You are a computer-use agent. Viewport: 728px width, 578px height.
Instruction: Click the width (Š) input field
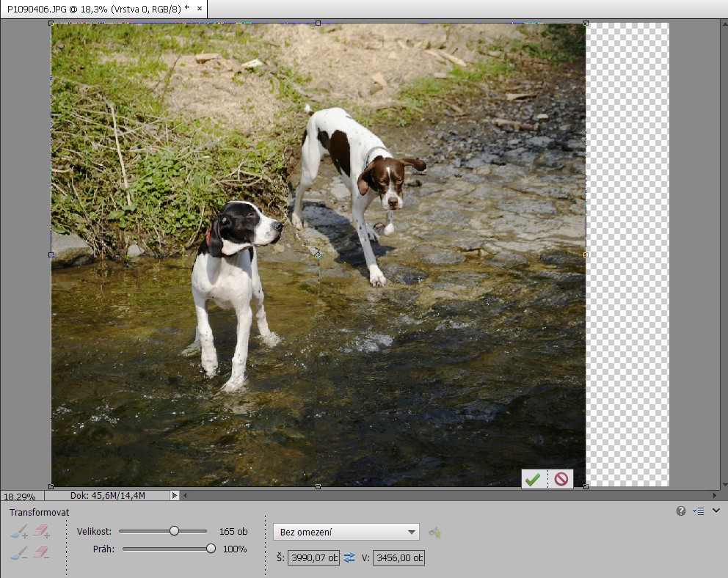(314, 558)
